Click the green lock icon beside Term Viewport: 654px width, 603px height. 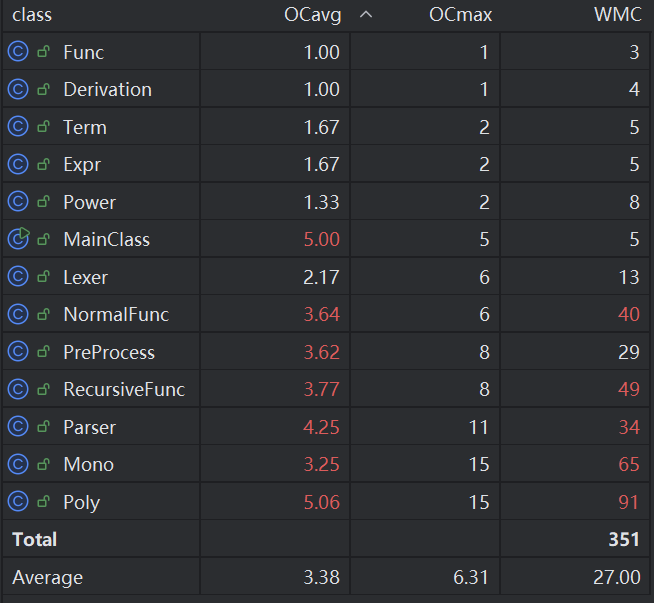click(x=43, y=127)
